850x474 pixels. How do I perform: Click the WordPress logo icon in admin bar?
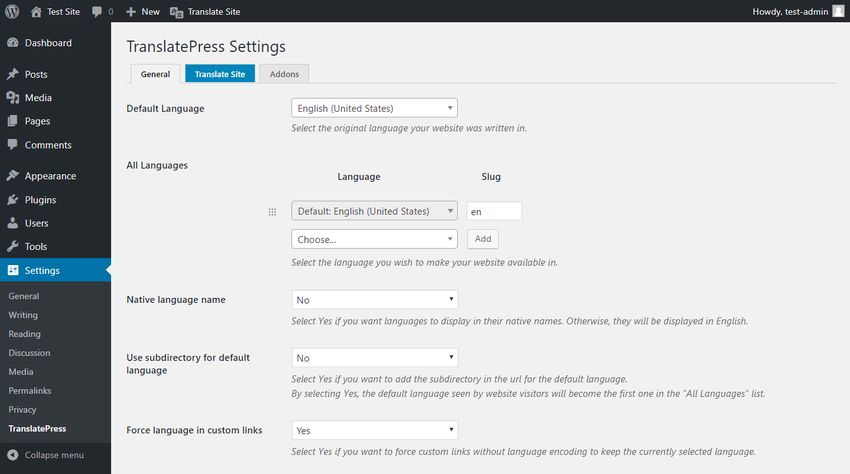[13, 11]
